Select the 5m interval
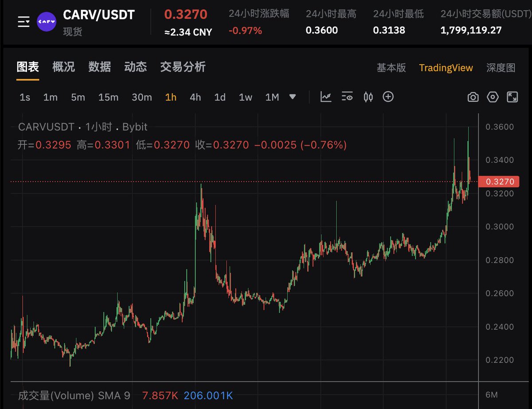Image resolution: width=532 pixels, height=409 pixels. (78, 97)
